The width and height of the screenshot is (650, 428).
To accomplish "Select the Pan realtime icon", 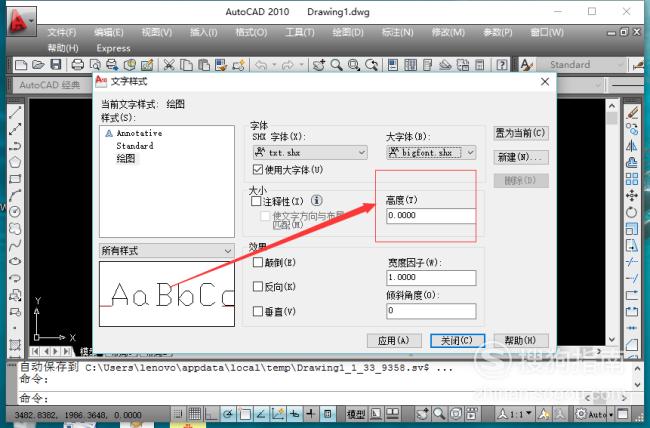I will tap(319, 65).
